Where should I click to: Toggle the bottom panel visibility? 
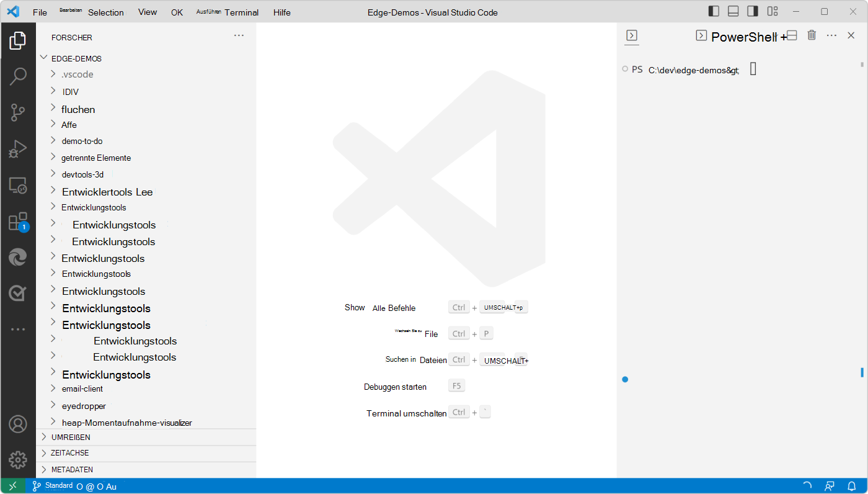(733, 11)
